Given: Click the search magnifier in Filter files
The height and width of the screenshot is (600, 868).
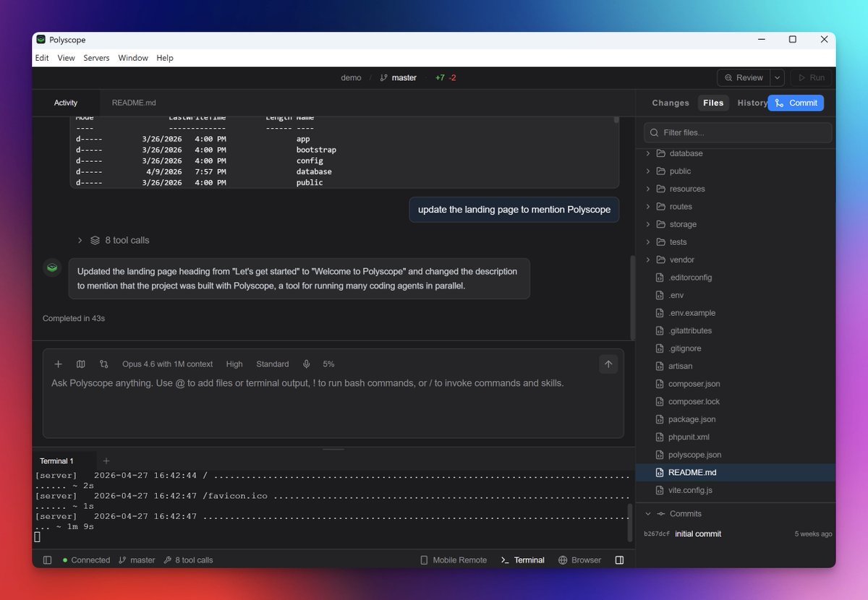Looking at the screenshot, I should [655, 132].
